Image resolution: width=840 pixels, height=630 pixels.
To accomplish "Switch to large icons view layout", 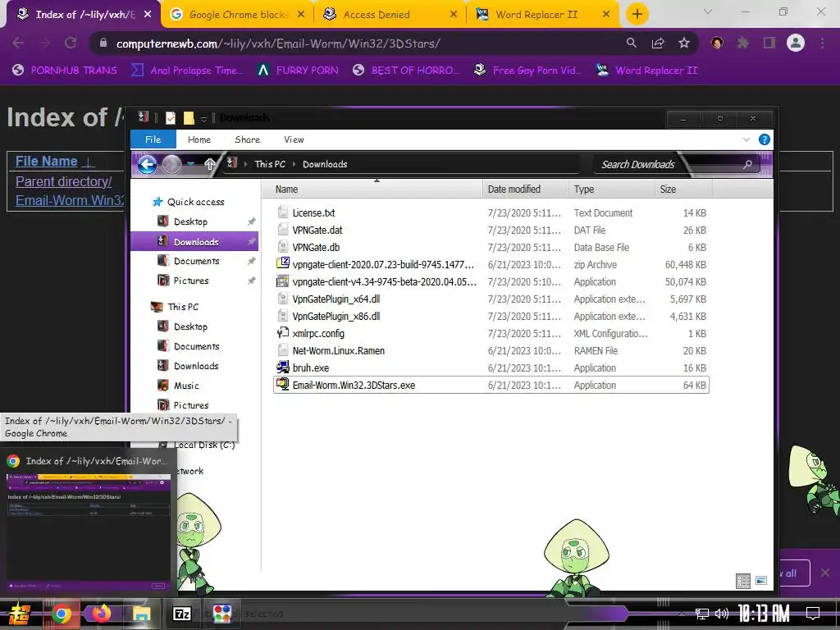I will point(761,581).
